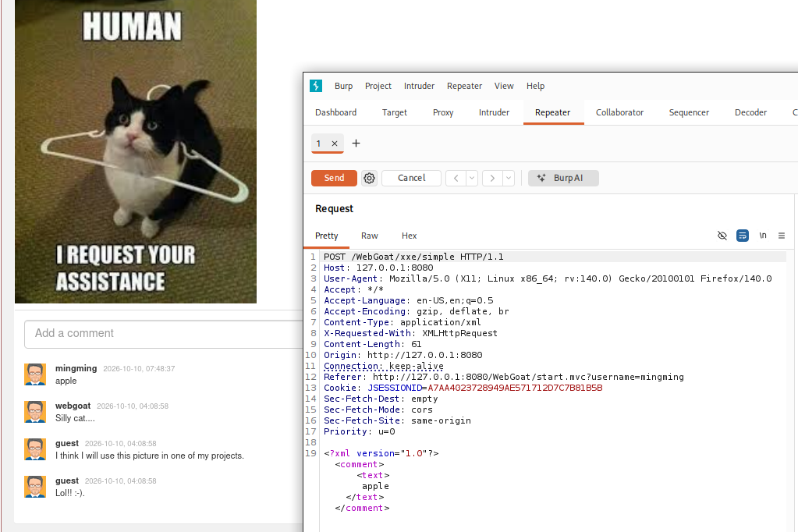Click the "apple" text inside the XML body
The height and width of the screenshot is (532, 798).
coord(375,486)
